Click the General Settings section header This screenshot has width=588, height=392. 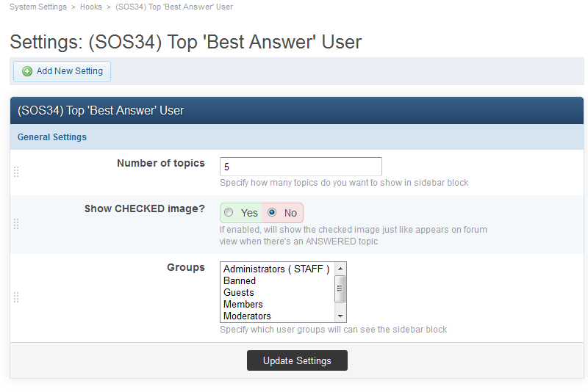[52, 137]
